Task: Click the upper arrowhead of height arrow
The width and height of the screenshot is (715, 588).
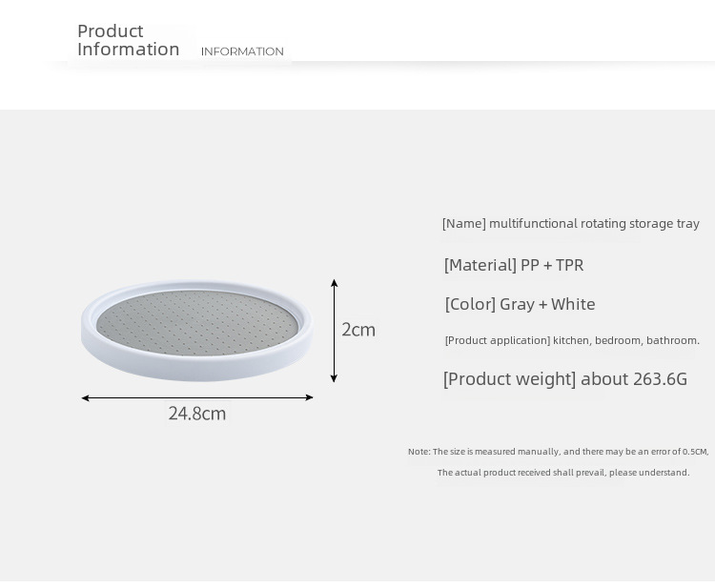Action: tap(335, 283)
